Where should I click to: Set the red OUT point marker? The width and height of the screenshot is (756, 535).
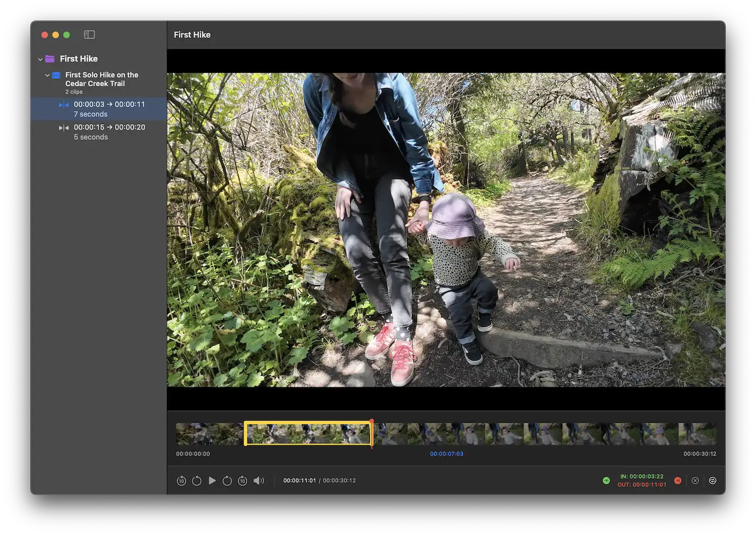point(678,480)
